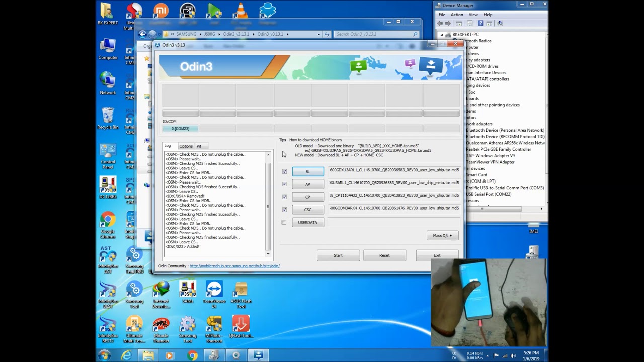Launch TeamViewer 14 from desktop
The height and width of the screenshot is (362, 644).
pos(214,294)
